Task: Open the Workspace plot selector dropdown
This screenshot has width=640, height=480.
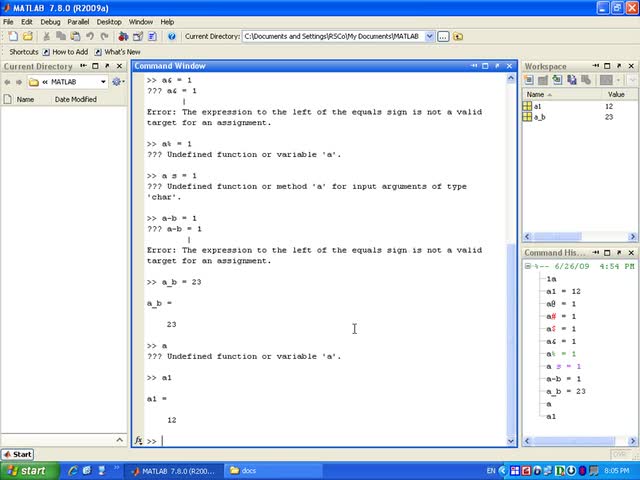Action: [x=618, y=80]
